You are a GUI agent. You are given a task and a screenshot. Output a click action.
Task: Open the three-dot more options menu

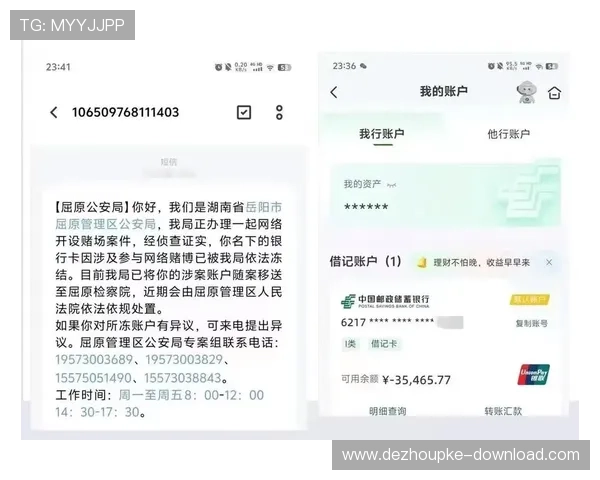point(279,113)
